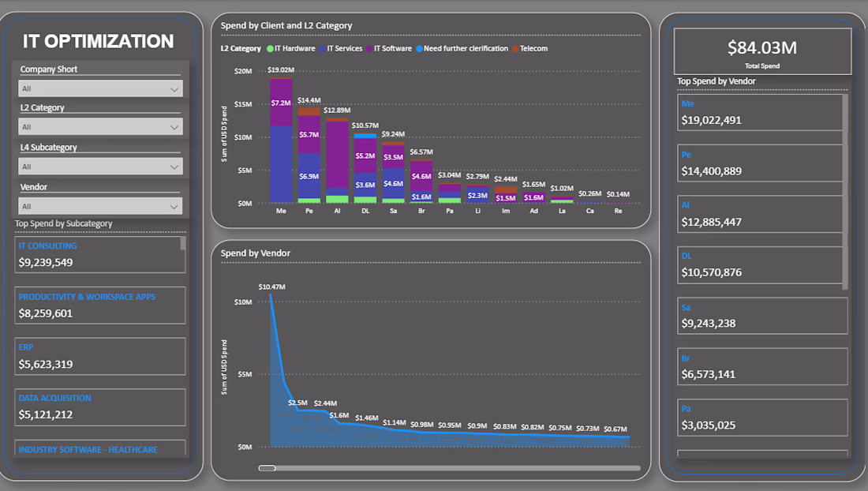Screen dimensions: 868x491
Task: Click the Ad bar's $1.6M segment
Action: coord(533,197)
